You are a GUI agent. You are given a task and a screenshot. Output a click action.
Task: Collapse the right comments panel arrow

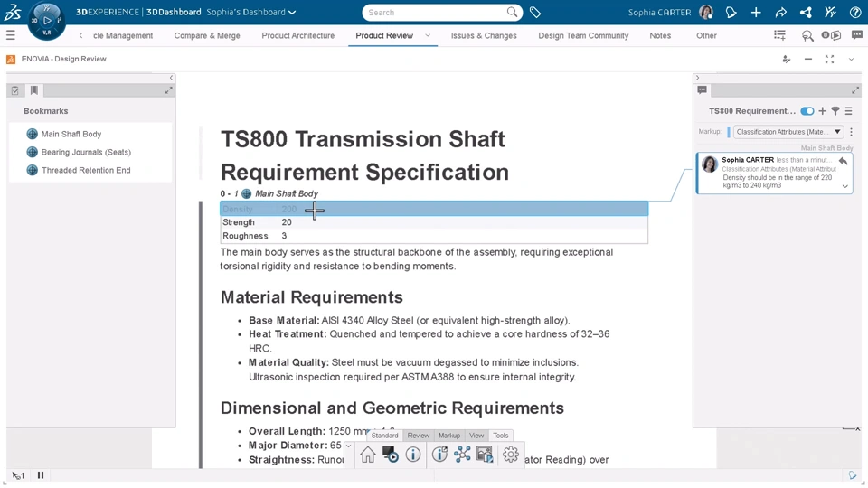697,78
